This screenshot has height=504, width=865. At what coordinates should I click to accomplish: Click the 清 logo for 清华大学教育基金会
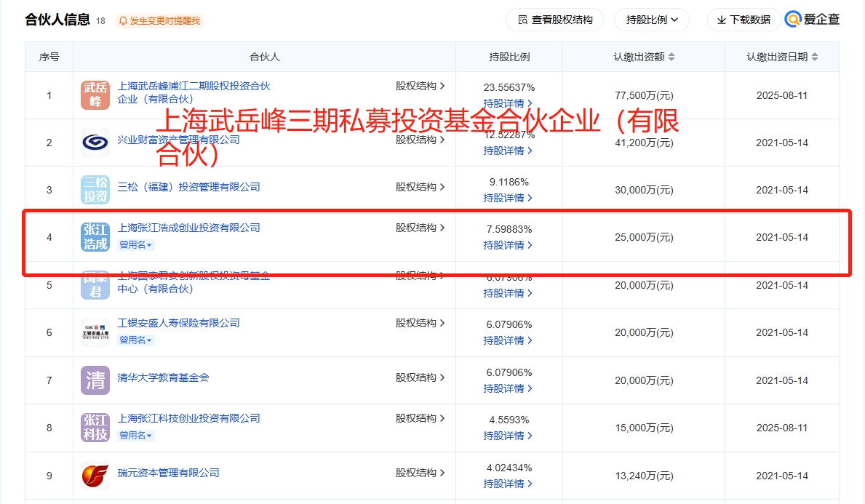[95, 380]
